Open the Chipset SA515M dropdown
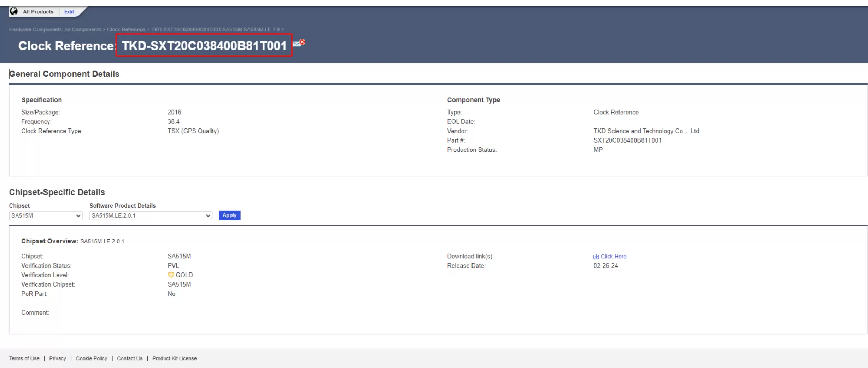This screenshot has height=368, width=868. coord(46,215)
